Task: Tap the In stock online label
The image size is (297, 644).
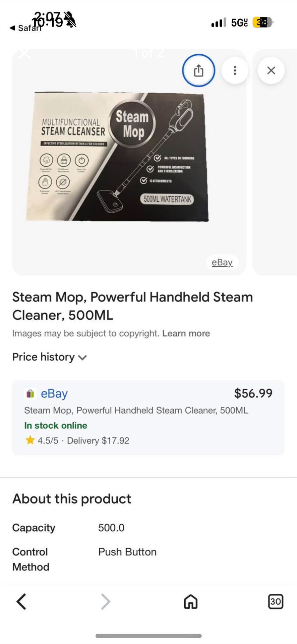Action: point(56,425)
